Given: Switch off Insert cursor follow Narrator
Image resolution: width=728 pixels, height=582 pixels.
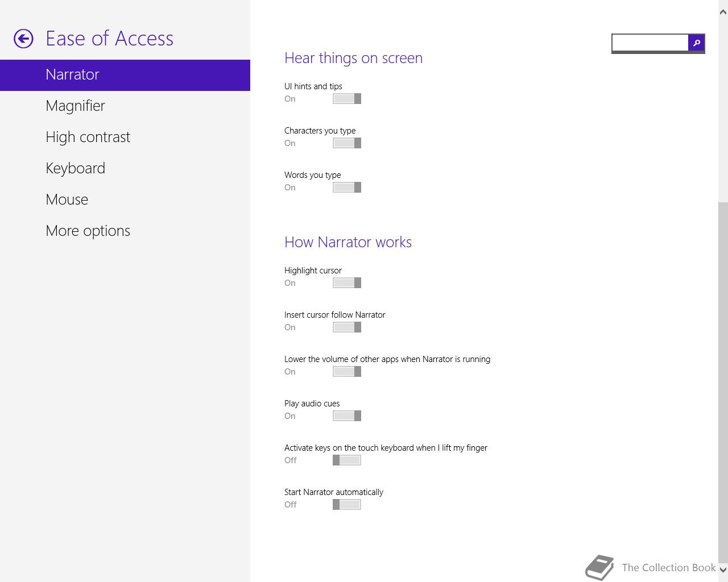Looking at the screenshot, I should [347, 327].
